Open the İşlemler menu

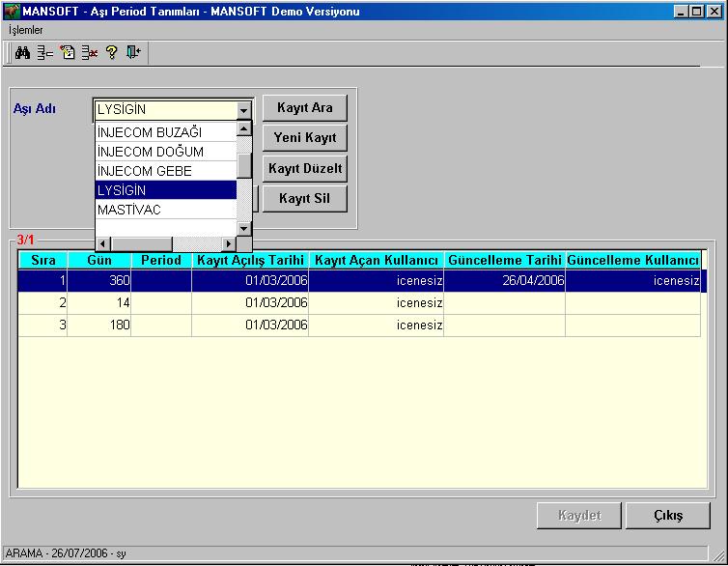click(x=26, y=30)
